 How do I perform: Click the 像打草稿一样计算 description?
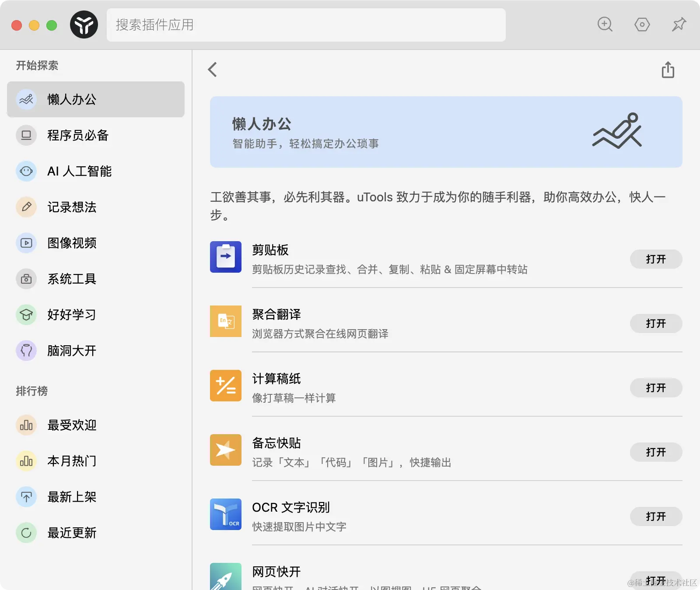[294, 398]
